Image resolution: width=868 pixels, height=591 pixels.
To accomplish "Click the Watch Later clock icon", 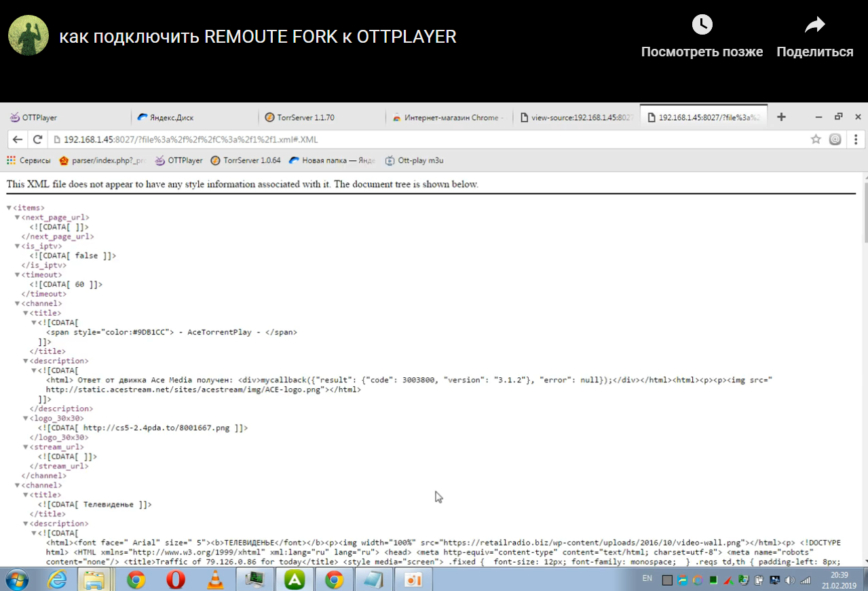I will [x=702, y=25].
